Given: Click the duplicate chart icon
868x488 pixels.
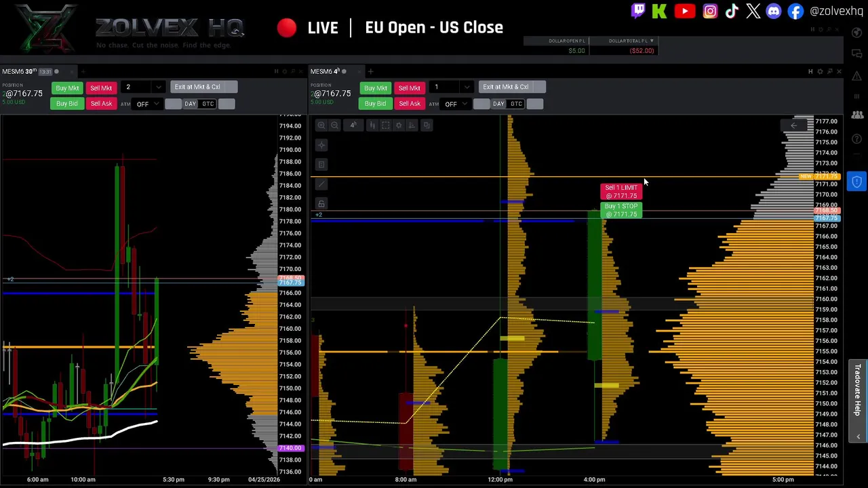Looking at the screenshot, I should pyautogui.click(x=427, y=125).
